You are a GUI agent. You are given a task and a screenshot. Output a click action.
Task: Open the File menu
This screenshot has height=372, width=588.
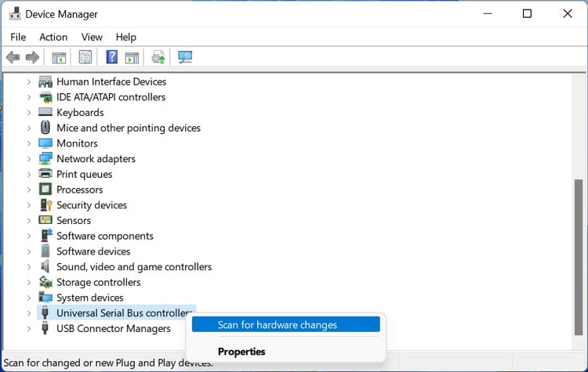[x=18, y=37]
